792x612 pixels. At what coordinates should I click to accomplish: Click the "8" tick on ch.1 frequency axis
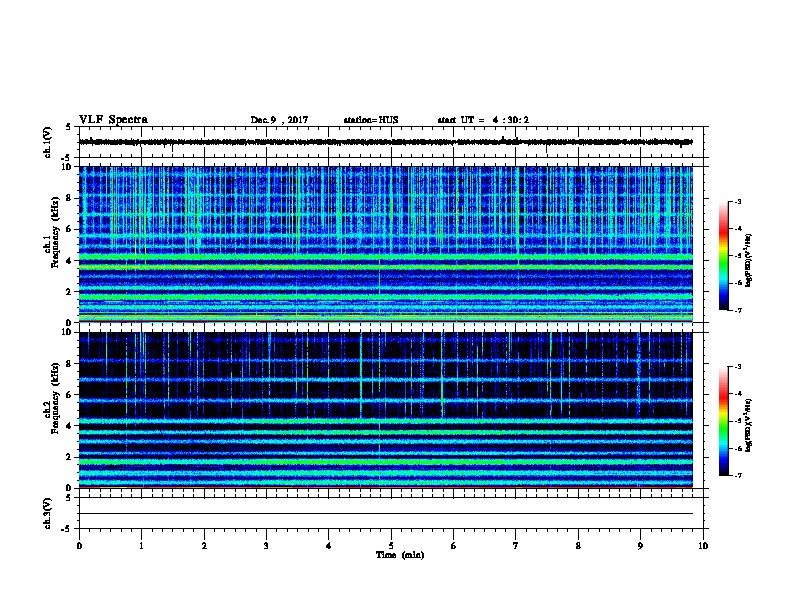pyautogui.click(x=70, y=198)
